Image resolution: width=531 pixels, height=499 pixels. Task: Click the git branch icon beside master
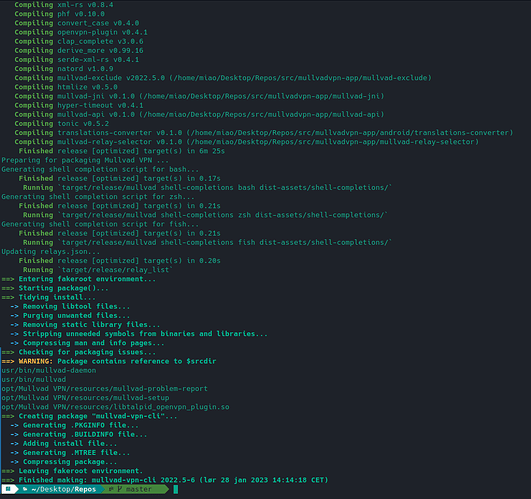click(119, 489)
